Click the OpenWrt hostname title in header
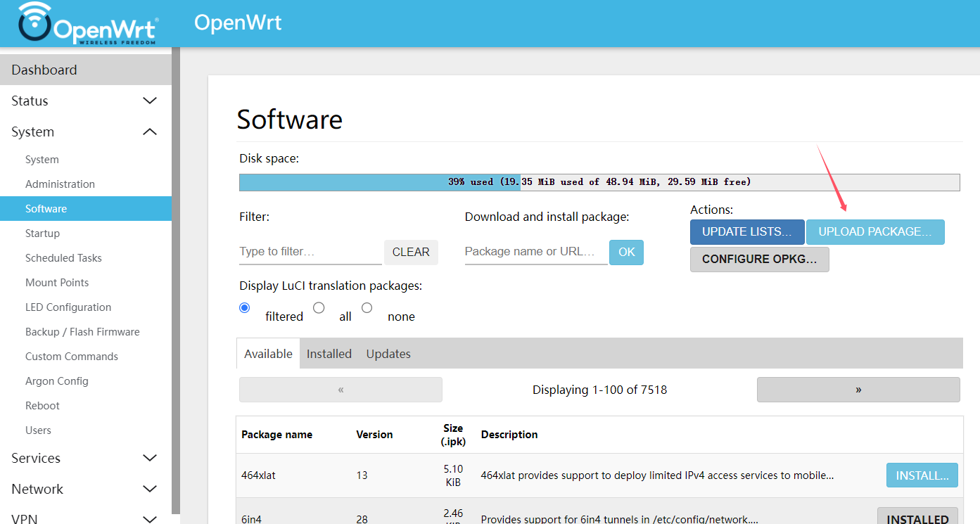 coord(238,23)
